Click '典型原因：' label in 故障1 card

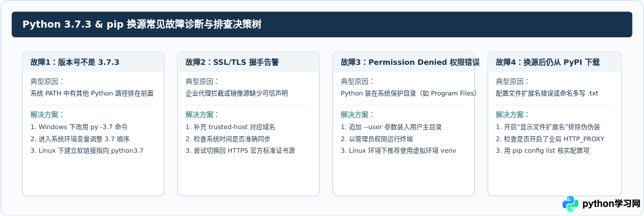[x=47, y=81]
